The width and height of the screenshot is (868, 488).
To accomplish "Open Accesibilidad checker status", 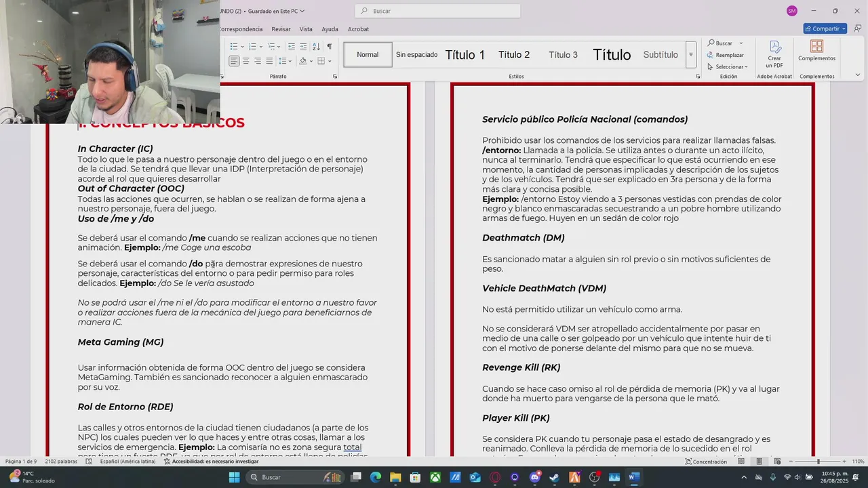I will [x=212, y=462].
